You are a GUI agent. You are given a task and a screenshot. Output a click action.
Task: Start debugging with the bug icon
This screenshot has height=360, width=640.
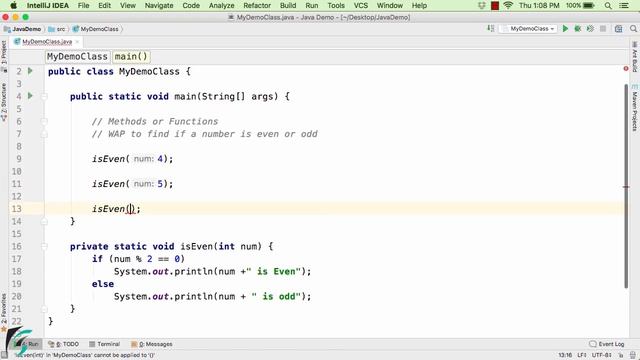pyautogui.click(x=578, y=29)
